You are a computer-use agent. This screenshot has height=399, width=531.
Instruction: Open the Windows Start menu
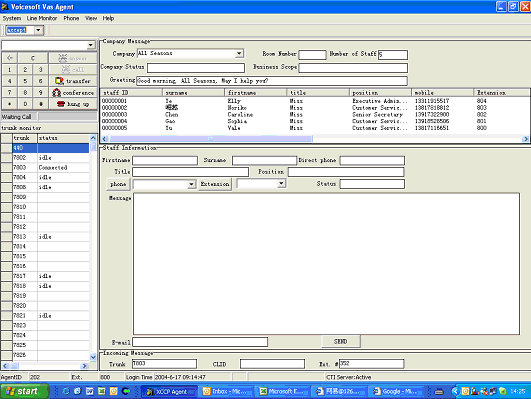tap(24, 392)
